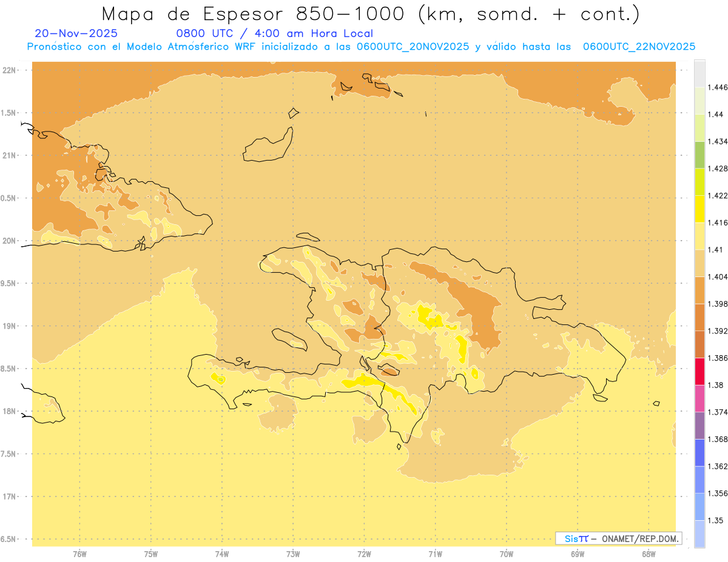Click the '1.374' colorbar value
Image resolution: width=728 pixels, height=562 pixels.
click(x=718, y=412)
